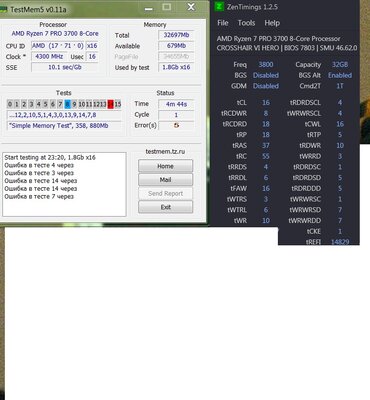Click the Usec value field showing 16
This screenshot has height=400, width=370.
pyautogui.click(x=92, y=57)
